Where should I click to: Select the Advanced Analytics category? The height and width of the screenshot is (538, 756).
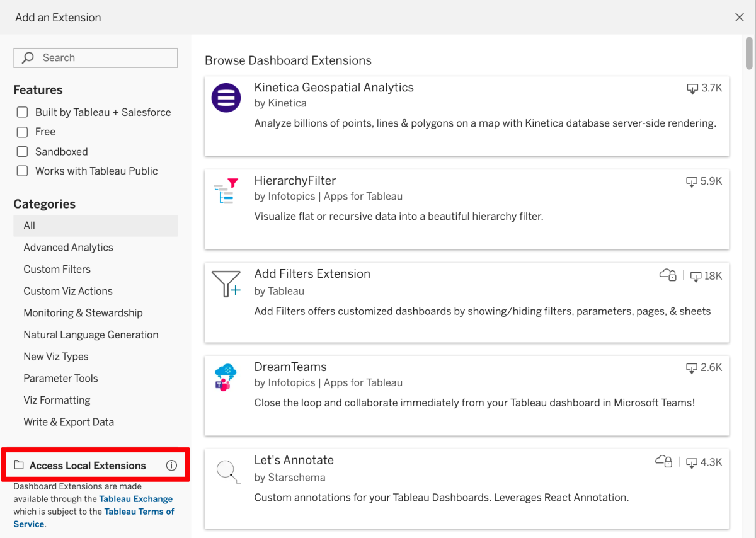pos(68,247)
